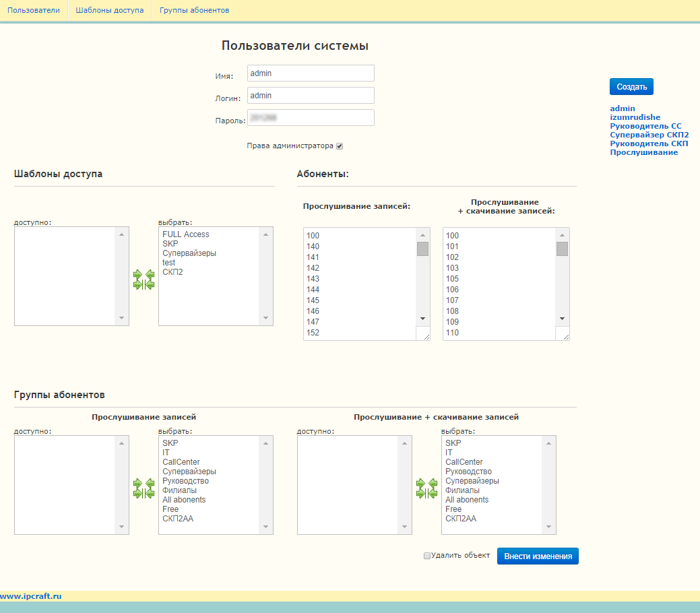Viewport: 700px width, 613px height.
Task: Click the move-all-left arrow in Прослушивание записей groups
Action: point(150,493)
